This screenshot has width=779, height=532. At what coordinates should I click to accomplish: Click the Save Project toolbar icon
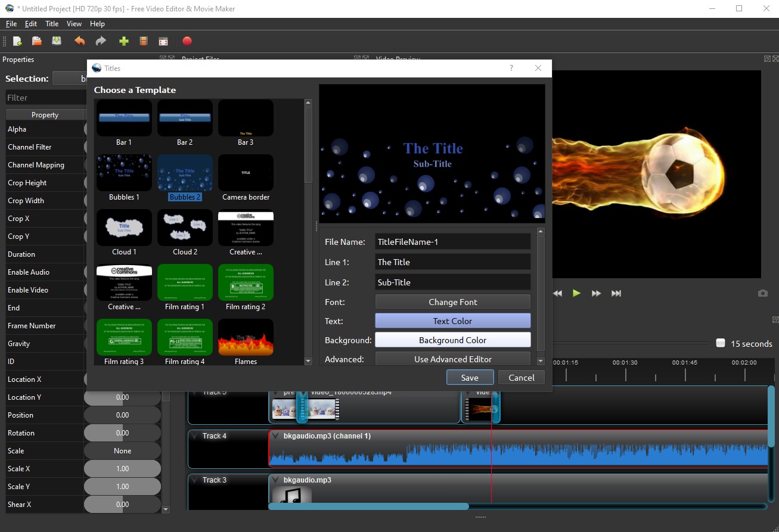(x=57, y=41)
